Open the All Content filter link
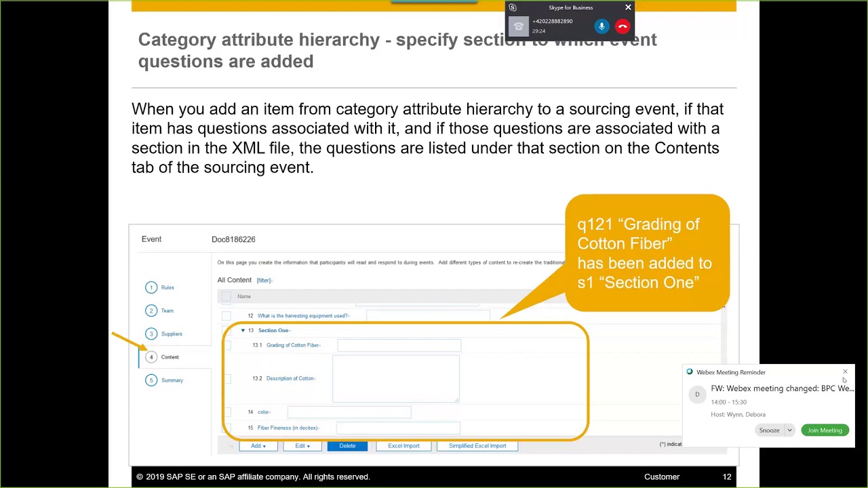This screenshot has height=488, width=868. pyautogui.click(x=264, y=280)
